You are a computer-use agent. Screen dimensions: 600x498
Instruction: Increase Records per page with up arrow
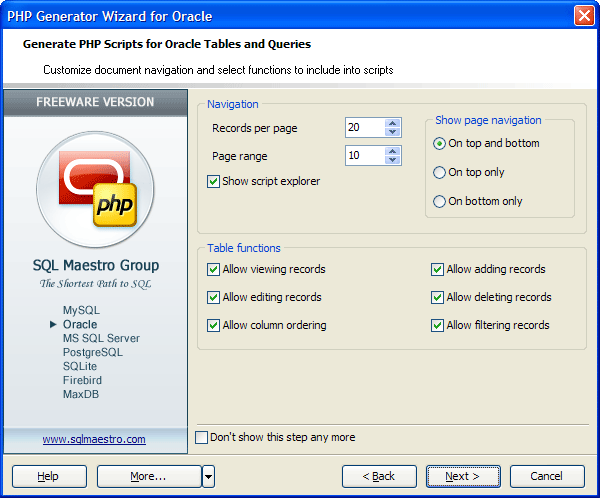(x=393, y=123)
